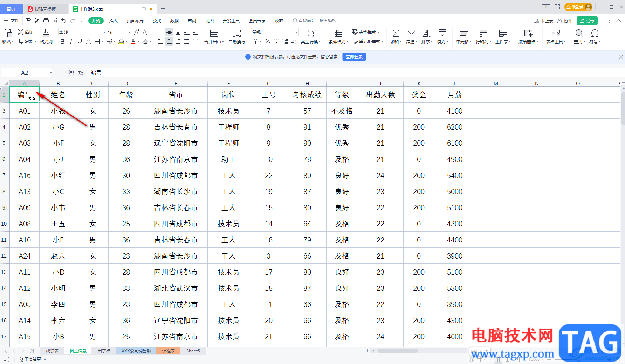
Task: Click the Find magnifier icon
Action: [579, 33]
